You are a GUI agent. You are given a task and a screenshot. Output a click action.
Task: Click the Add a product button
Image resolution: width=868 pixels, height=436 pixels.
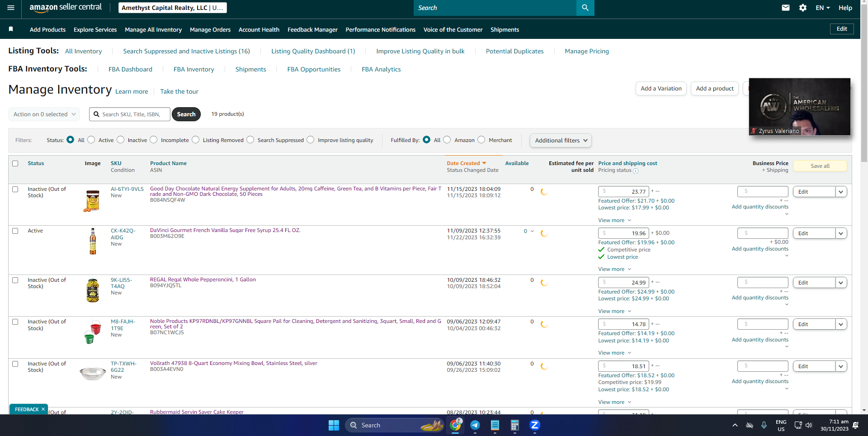[715, 89]
